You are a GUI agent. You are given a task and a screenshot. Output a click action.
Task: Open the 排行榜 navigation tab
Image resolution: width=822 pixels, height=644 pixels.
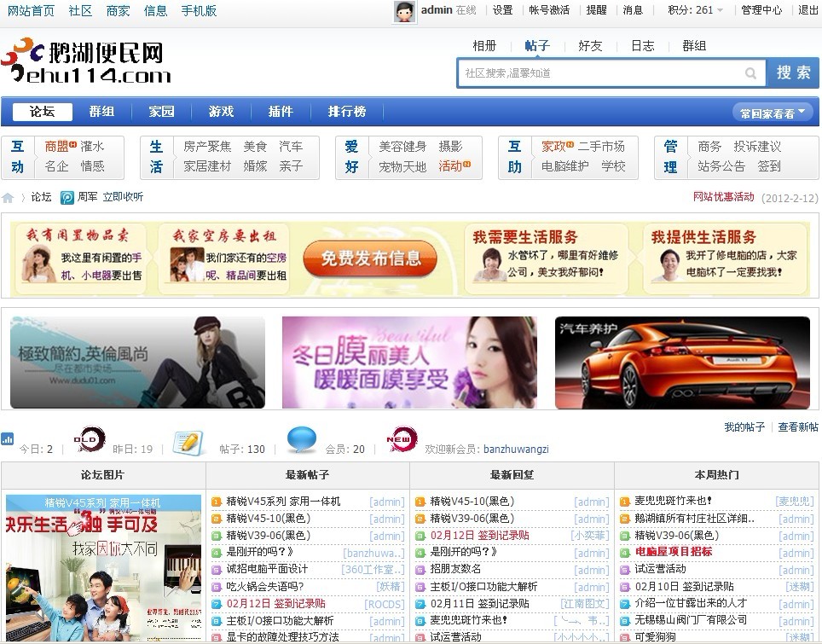coord(346,111)
